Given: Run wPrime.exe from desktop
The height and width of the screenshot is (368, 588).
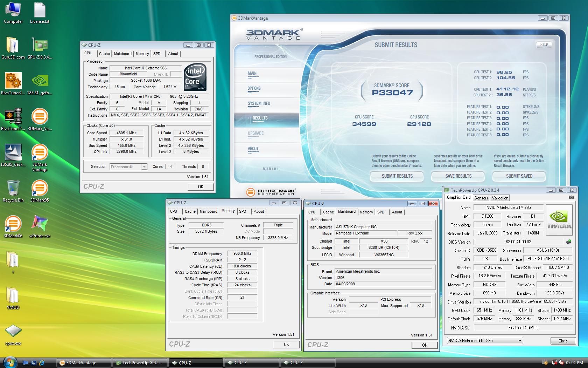Looking at the screenshot, I should 40,227.
